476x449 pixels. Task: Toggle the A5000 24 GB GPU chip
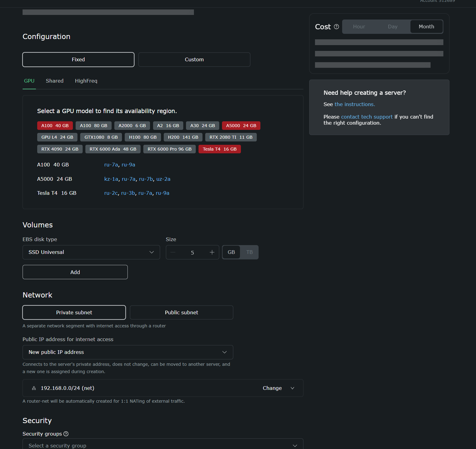tap(241, 126)
